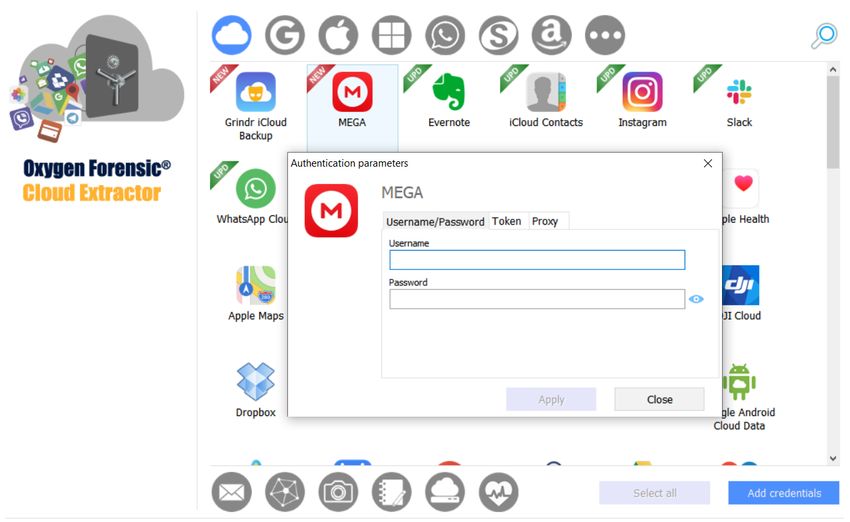850x522 pixels.
Task: Click the scrollbar up arrow
Action: (x=833, y=69)
